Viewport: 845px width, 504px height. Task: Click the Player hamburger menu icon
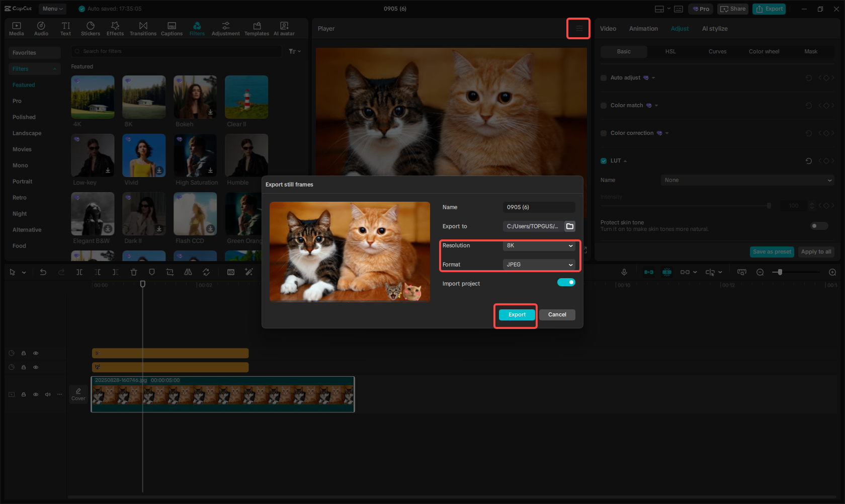pyautogui.click(x=579, y=29)
